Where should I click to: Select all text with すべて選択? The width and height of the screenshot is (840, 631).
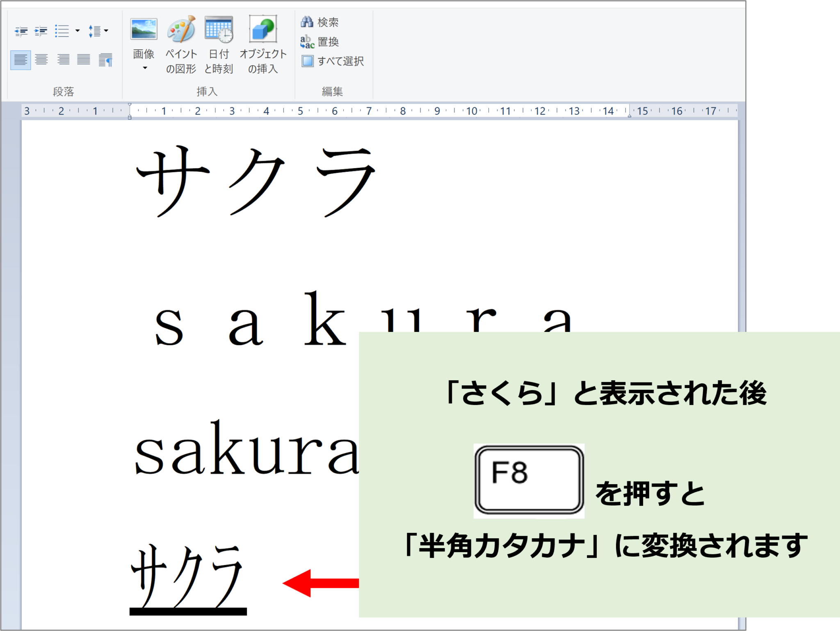308,62
